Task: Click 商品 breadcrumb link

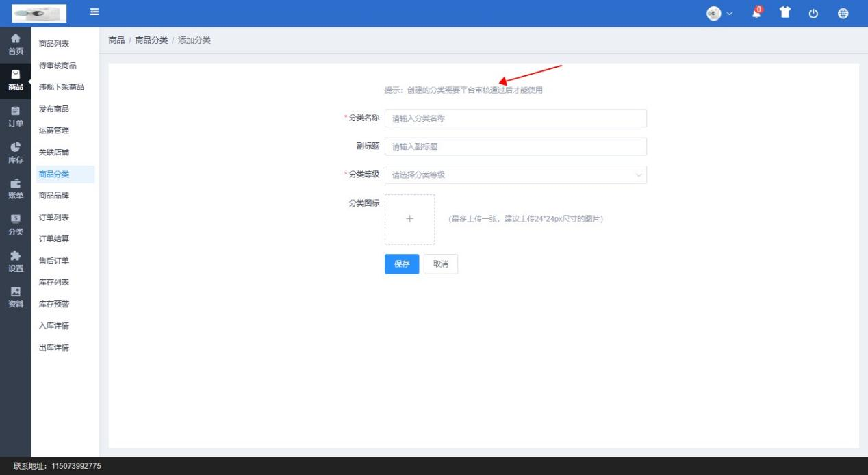Action: [116, 40]
